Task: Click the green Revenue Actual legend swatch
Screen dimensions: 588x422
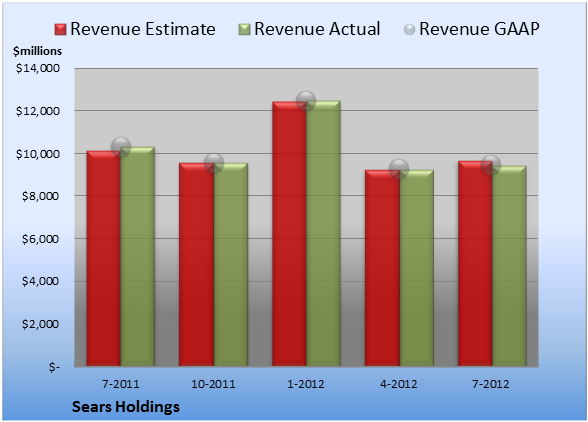Action: click(244, 30)
